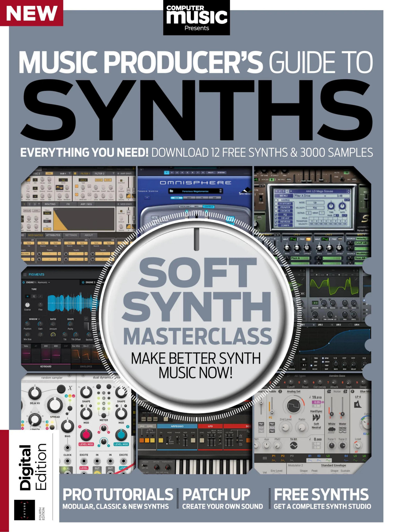Open the Omnisphere FX tab
Screen dimensions: 394x532
202,198
